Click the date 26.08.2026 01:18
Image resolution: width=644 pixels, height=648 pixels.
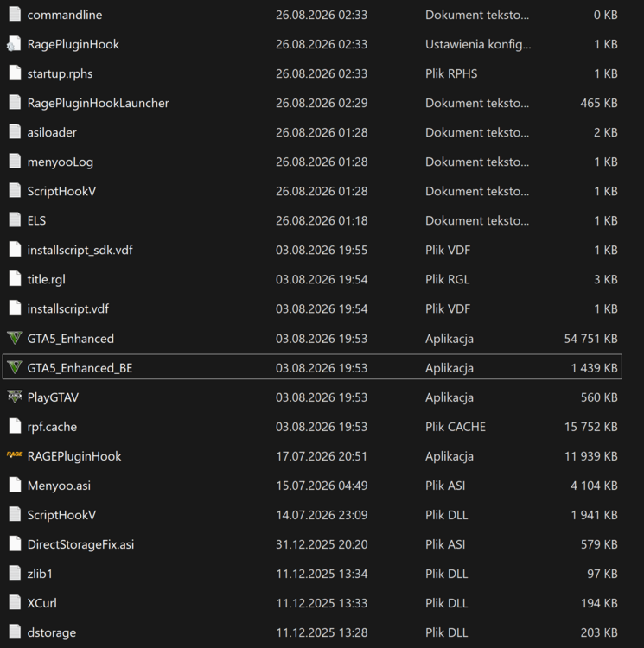click(x=322, y=220)
